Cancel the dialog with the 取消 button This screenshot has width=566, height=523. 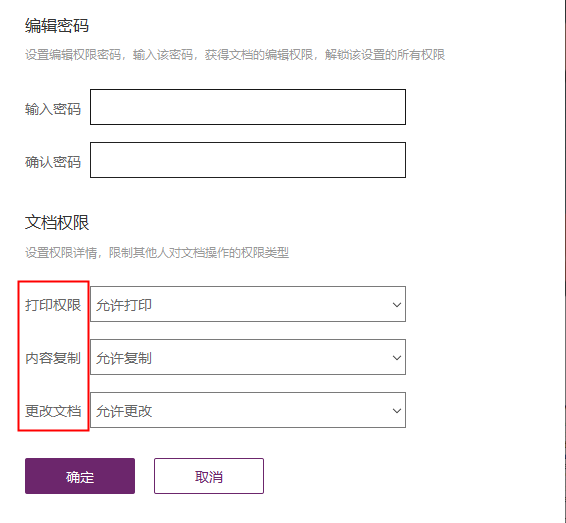tap(209, 476)
